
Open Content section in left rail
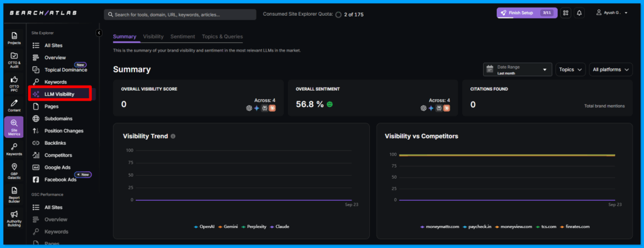(x=14, y=105)
